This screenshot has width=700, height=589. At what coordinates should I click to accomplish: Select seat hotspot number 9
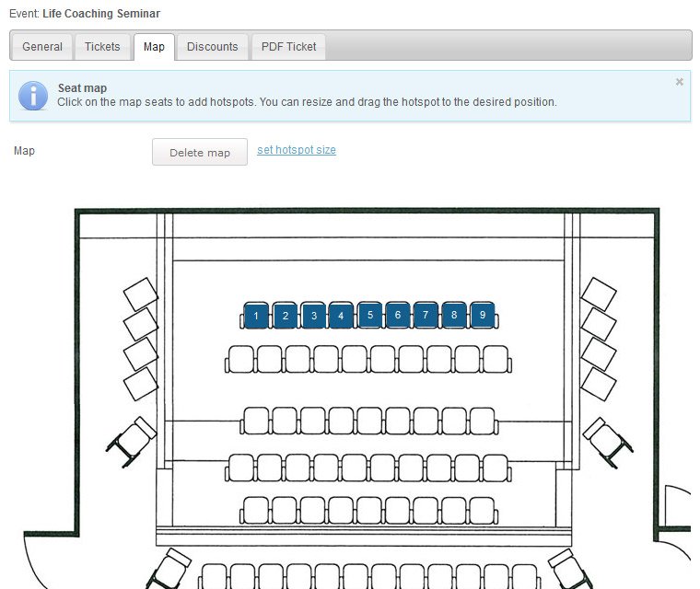(483, 315)
